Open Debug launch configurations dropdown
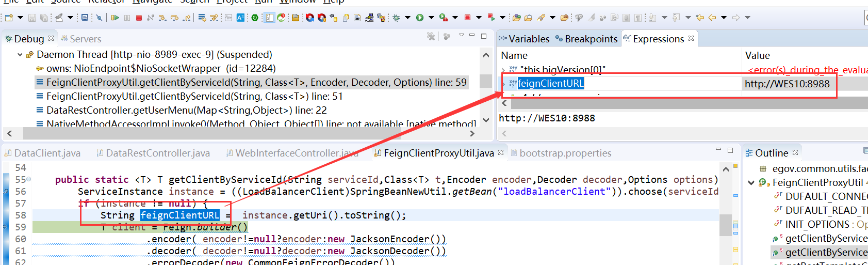Screen dimensions: 868x265 tap(407, 18)
